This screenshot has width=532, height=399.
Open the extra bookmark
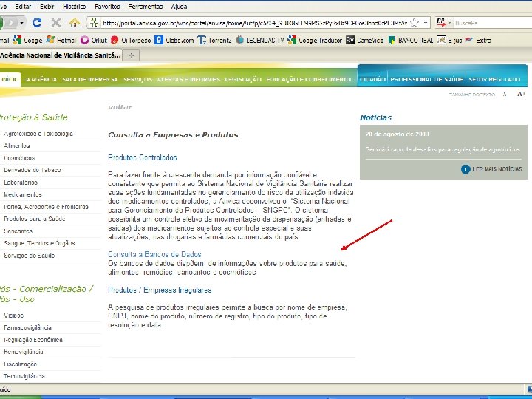pos(478,41)
